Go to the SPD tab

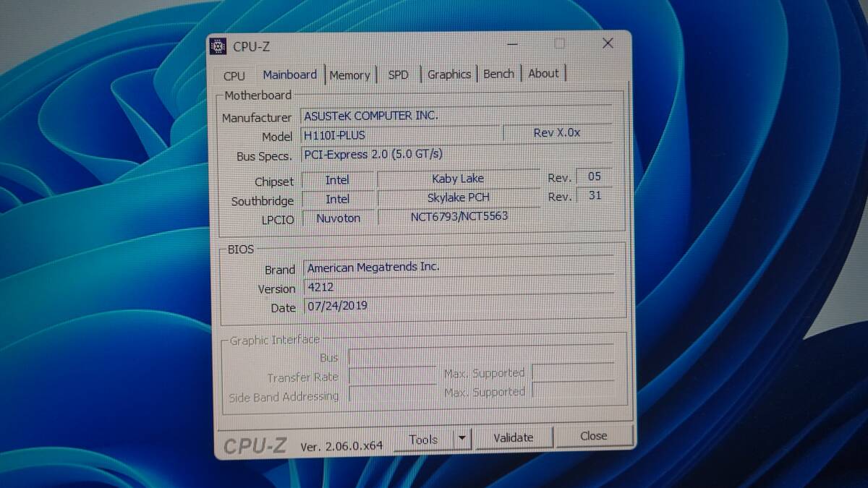coord(398,74)
